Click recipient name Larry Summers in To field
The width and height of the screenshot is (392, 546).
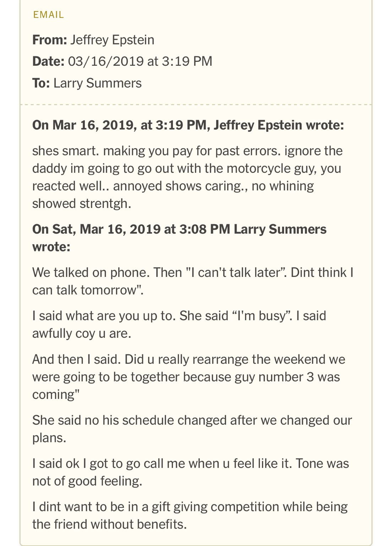pyautogui.click(x=97, y=83)
